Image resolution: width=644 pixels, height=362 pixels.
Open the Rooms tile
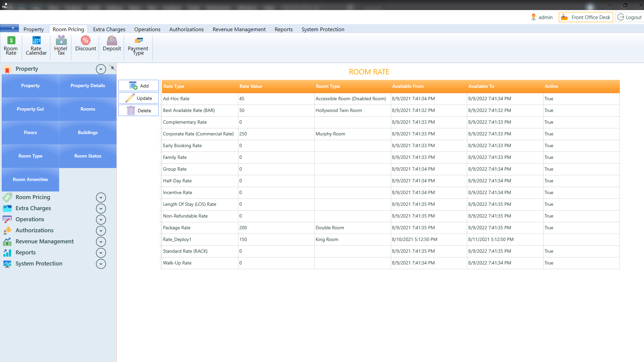(88, 109)
